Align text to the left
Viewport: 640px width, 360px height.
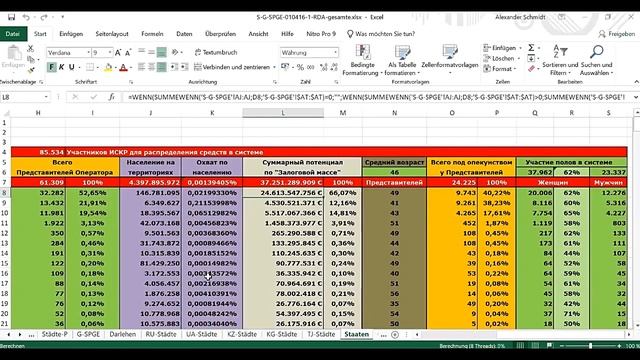(142, 67)
